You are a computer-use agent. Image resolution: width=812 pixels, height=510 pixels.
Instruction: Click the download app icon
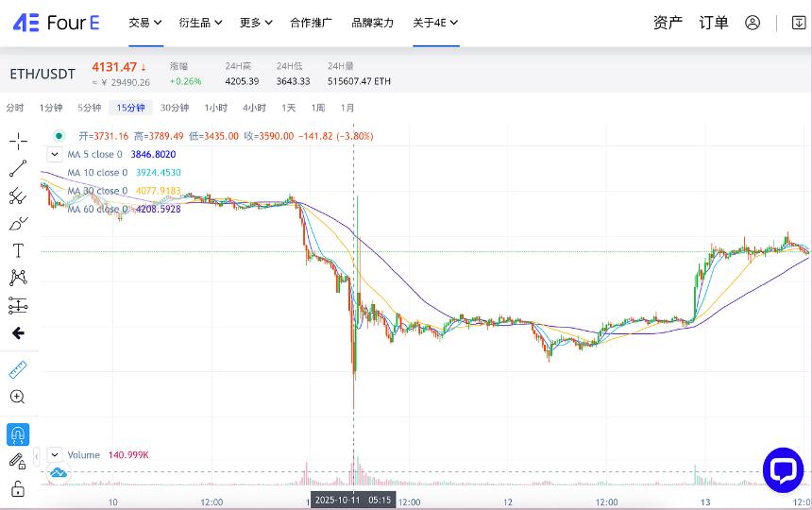798,23
